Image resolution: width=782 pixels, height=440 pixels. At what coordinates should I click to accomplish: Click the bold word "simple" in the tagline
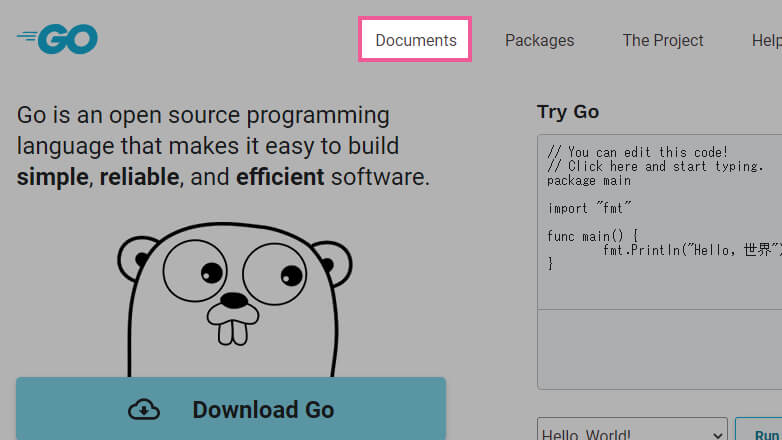point(53,178)
